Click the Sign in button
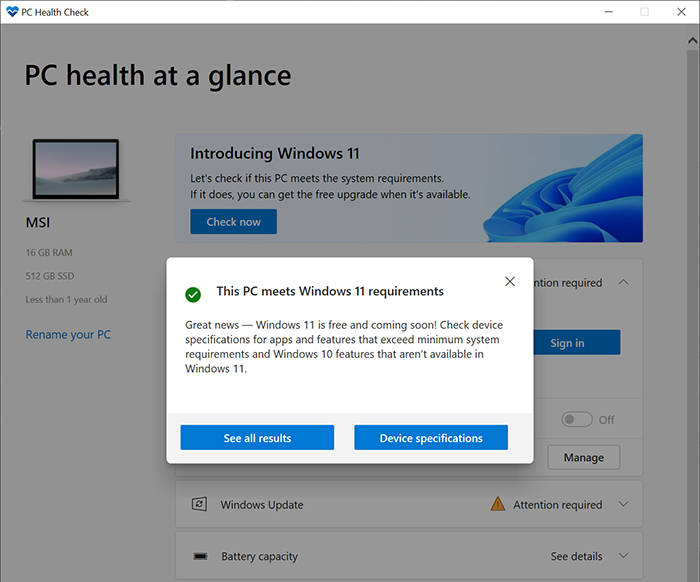Viewport: 700px width, 582px height. click(576, 342)
